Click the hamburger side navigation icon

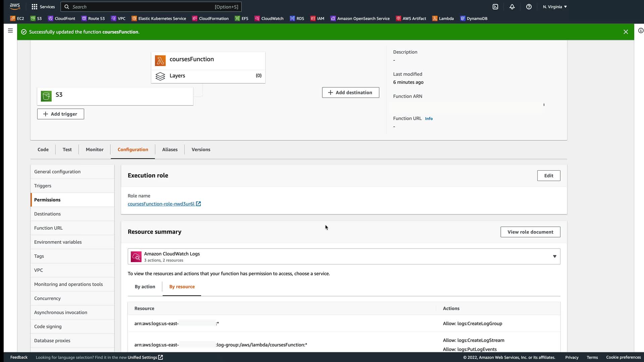pyautogui.click(x=10, y=31)
